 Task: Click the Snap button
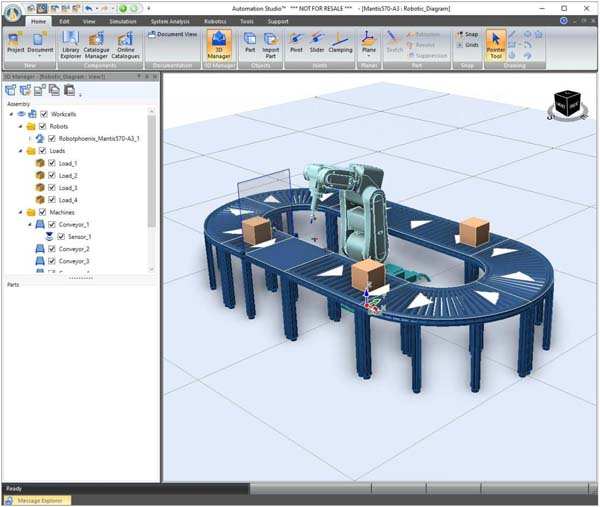pos(467,34)
